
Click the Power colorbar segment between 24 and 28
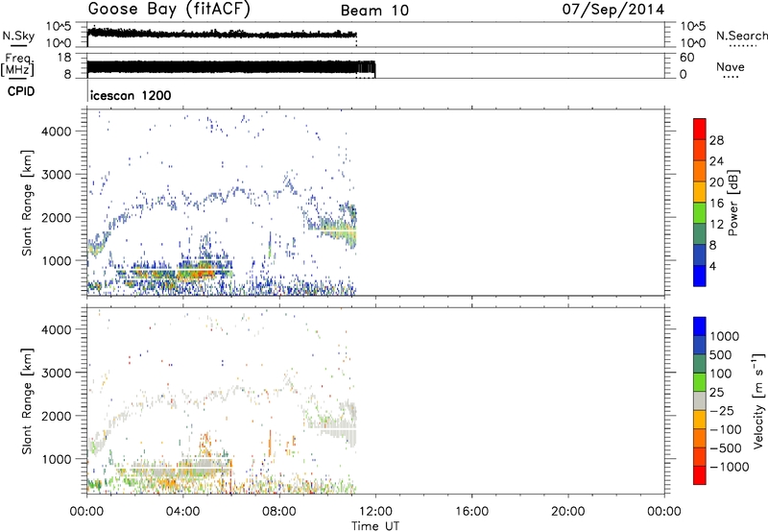coord(700,151)
